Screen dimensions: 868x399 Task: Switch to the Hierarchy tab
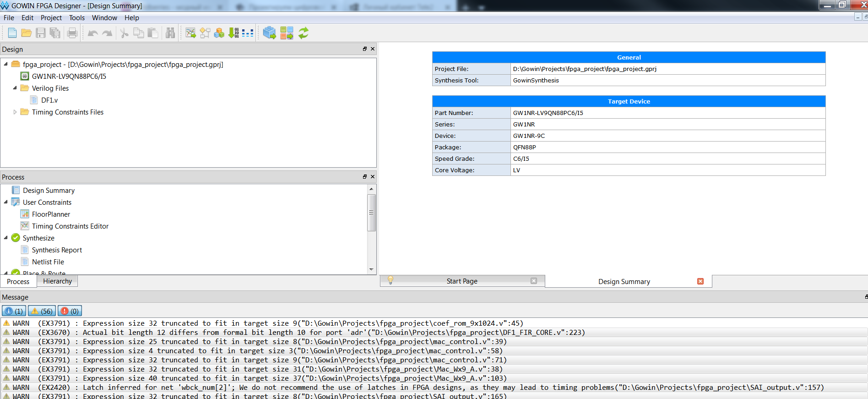pyautogui.click(x=57, y=281)
